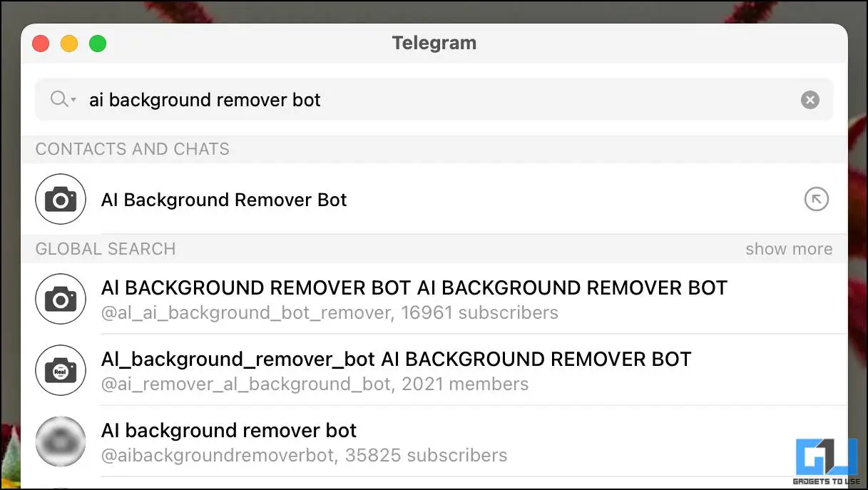This screenshot has width=868, height=490.
Task: Click the blurred cloud avatar
Action: pyautogui.click(x=61, y=442)
